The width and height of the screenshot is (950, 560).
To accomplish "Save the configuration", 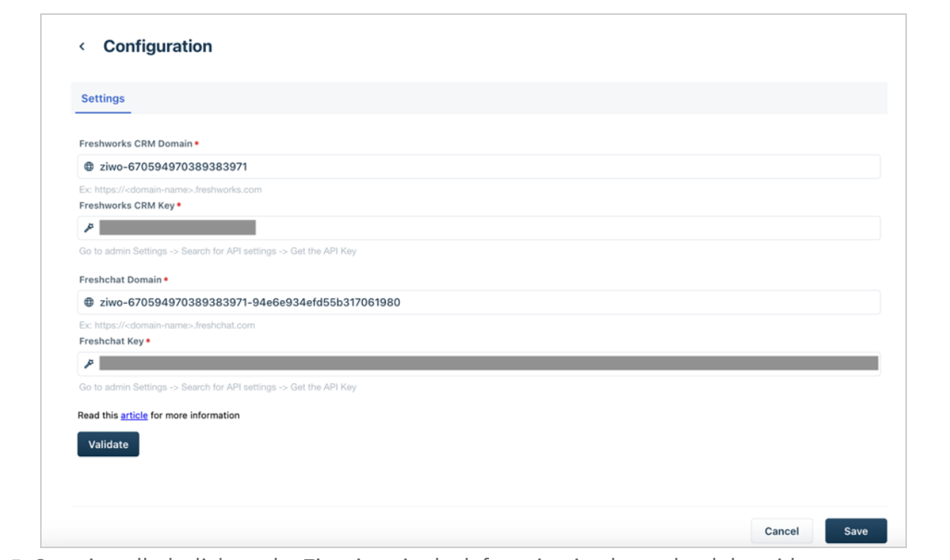I will (x=856, y=531).
